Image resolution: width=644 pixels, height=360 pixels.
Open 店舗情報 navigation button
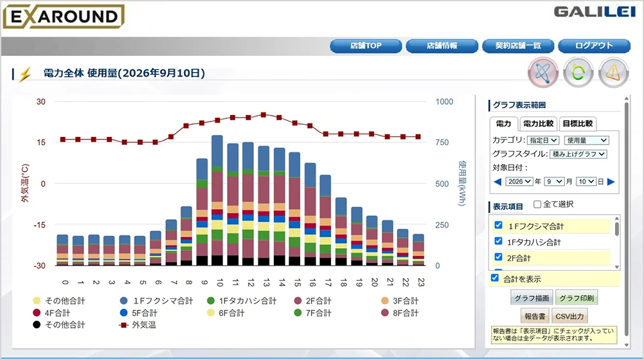(x=442, y=46)
